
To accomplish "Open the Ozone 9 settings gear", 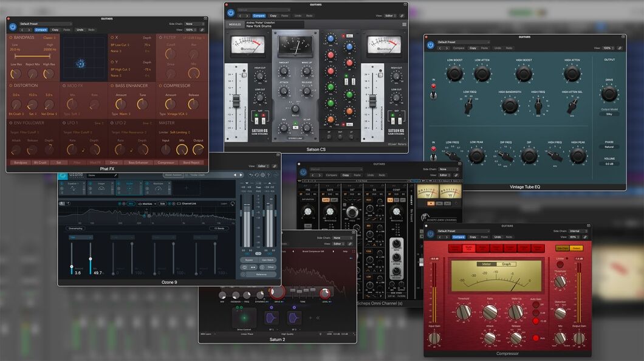I will tap(264, 174).
